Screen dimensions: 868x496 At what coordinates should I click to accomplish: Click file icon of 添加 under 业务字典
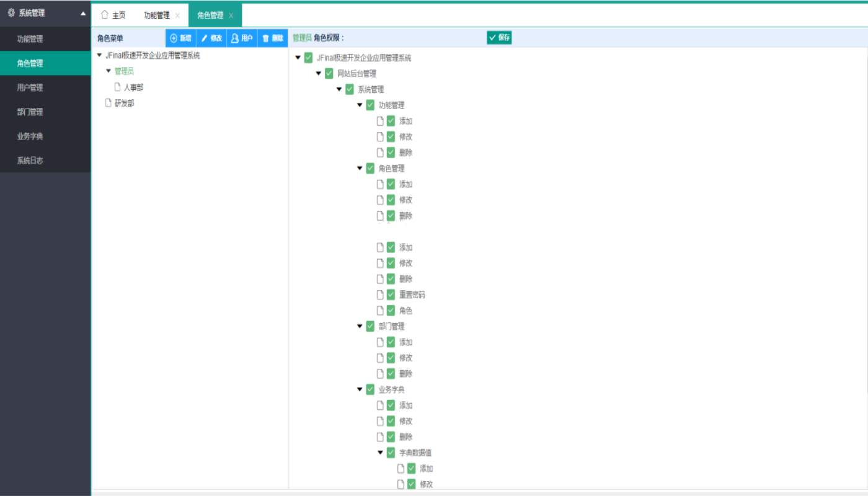[381, 405]
